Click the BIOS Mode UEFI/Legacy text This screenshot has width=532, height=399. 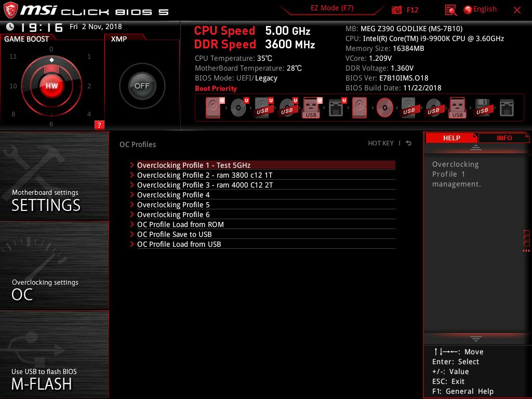(236, 78)
